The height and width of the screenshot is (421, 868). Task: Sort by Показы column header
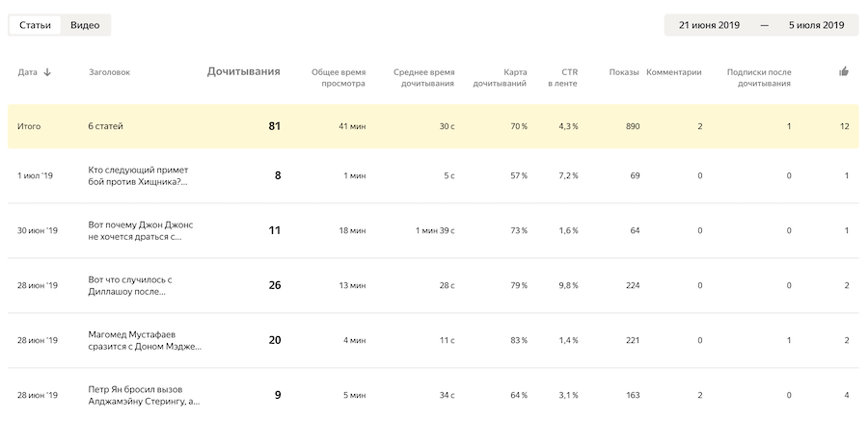(x=623, y=72)
